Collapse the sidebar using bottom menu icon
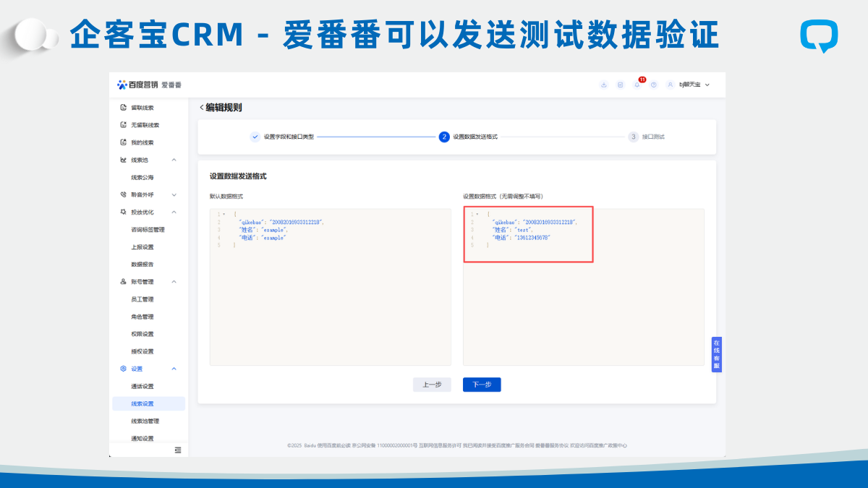 coord(178,450)
